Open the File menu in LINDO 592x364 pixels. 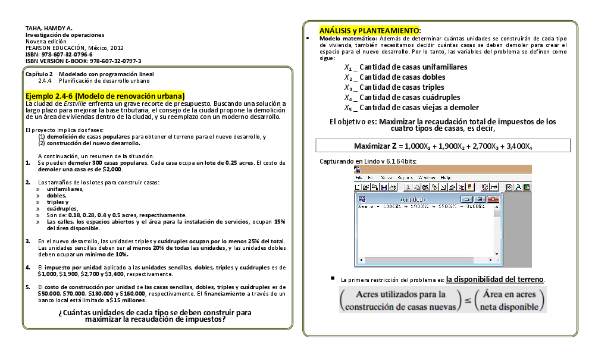pos(359,178)
